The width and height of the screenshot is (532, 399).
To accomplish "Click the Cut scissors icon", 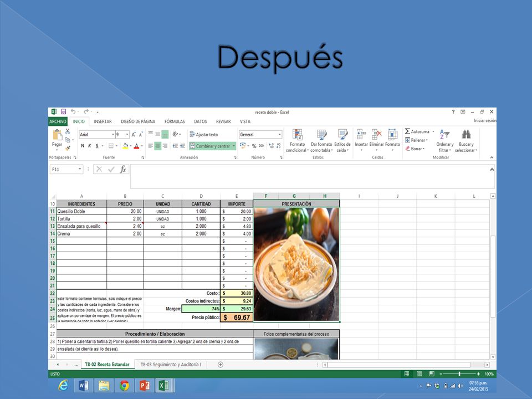I will 68,131.
